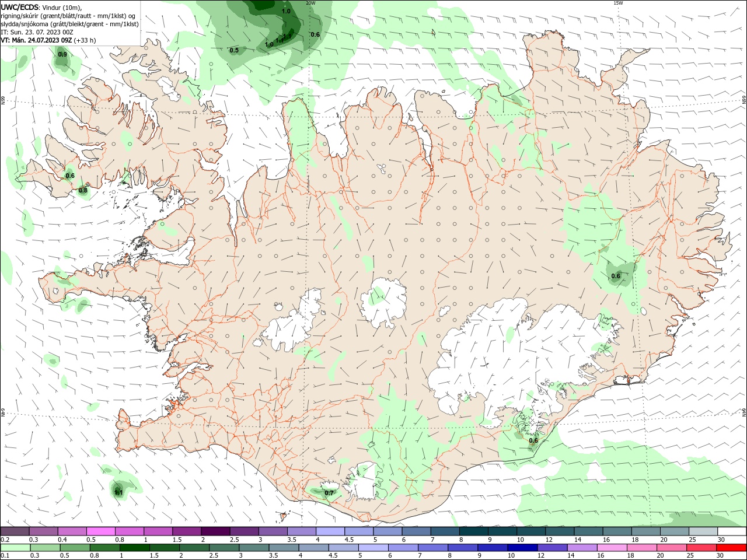The width and height of the screenshot is (747, 560).
Task: Click the 20W longitude label
Action: (310, 3)
